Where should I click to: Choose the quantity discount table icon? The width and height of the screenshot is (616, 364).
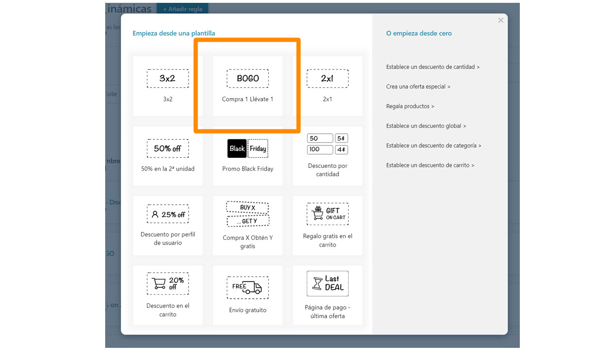click(327, 144)
